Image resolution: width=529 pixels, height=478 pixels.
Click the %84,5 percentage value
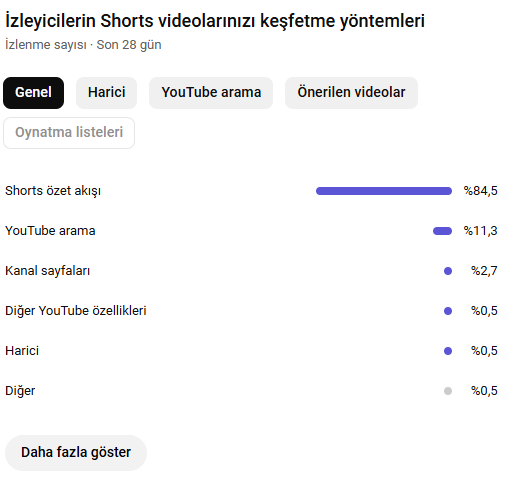pyautogui.click(x=480, y=191)
